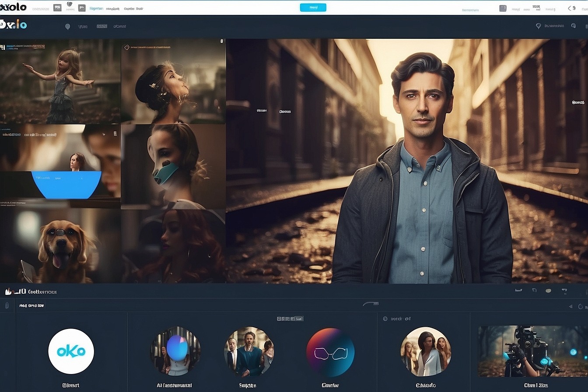588x392 pixels.
Task: Open the dancing girl thumbnail
Action: coord(60,81)
